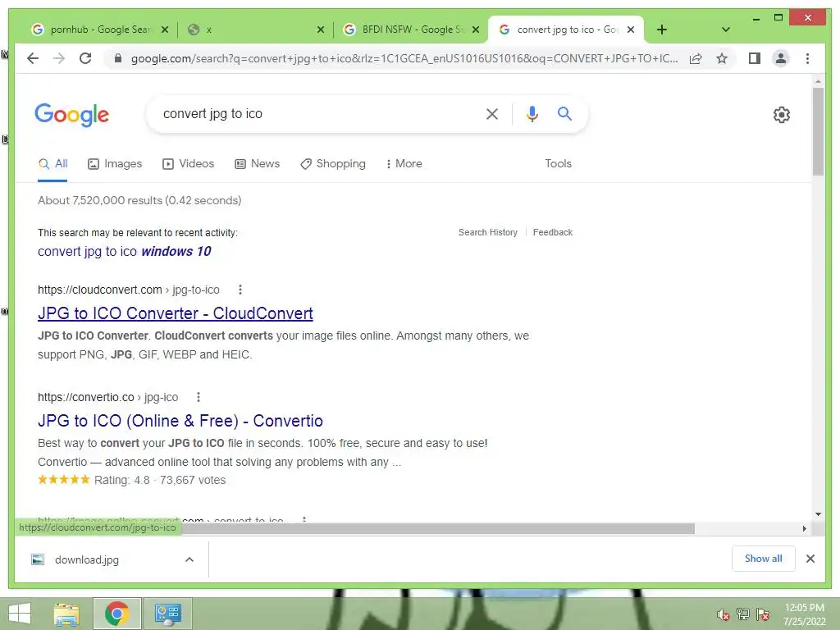
Task: Clear the Google search box
Action: point(492,113)
